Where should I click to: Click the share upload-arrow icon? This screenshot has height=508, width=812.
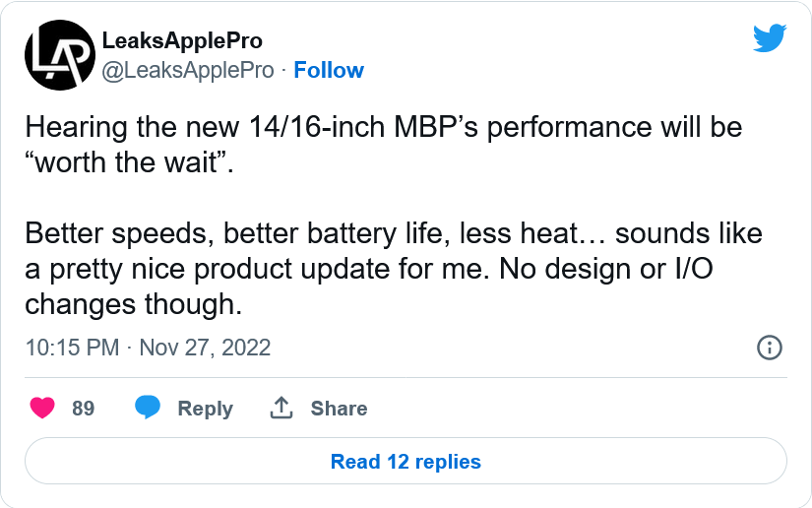point(281,408)
